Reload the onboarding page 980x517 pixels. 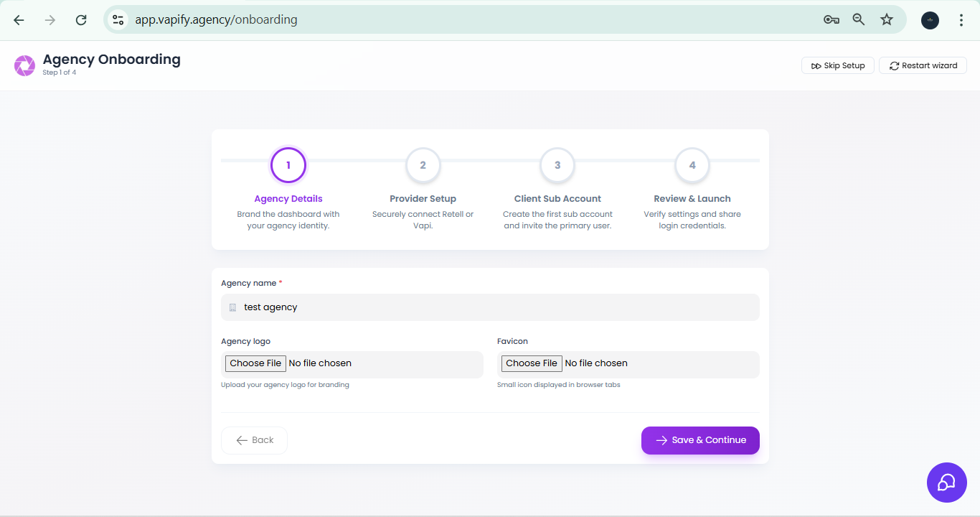81,19
